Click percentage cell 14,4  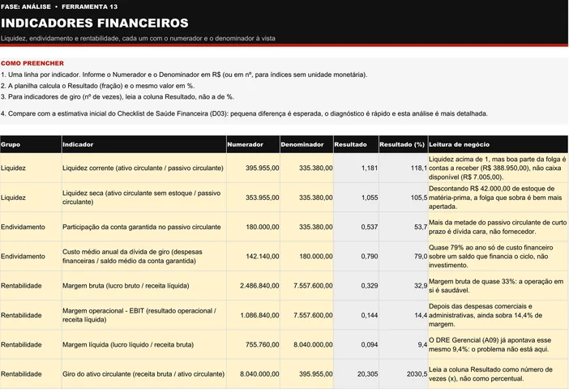(x=403, y=315)
